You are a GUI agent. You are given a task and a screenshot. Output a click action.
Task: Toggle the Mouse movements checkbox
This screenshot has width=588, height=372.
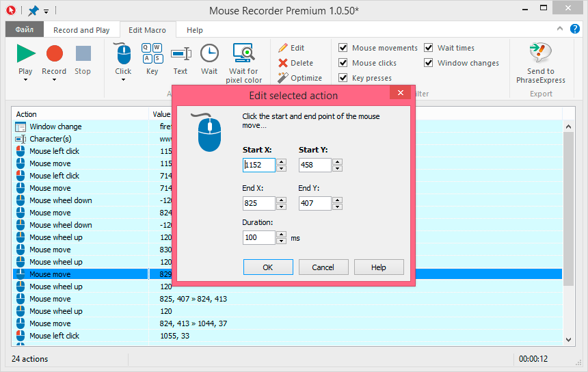click(343, 48)
